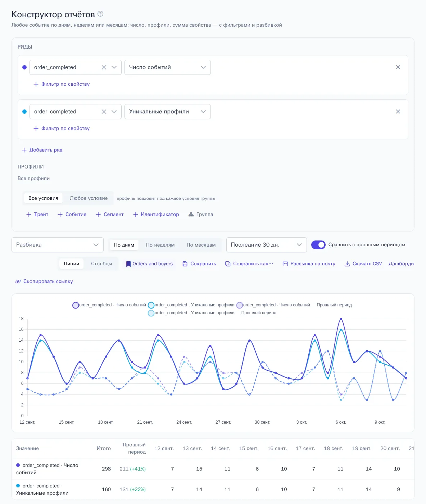Hide the Число событий series in the legend

coord(109,305)
